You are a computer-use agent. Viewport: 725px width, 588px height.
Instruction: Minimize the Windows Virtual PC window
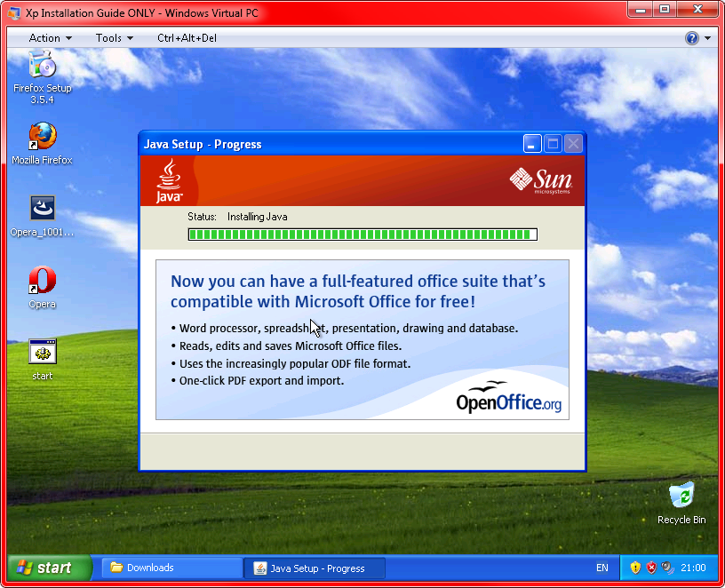pos(641,9)
